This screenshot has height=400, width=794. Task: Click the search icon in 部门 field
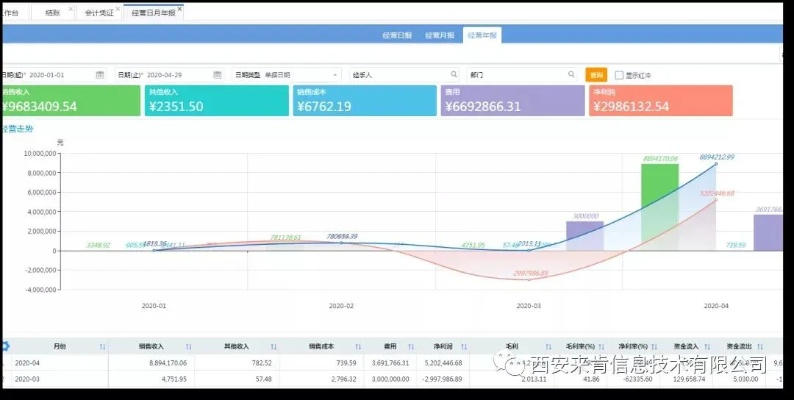click(571, 75)
